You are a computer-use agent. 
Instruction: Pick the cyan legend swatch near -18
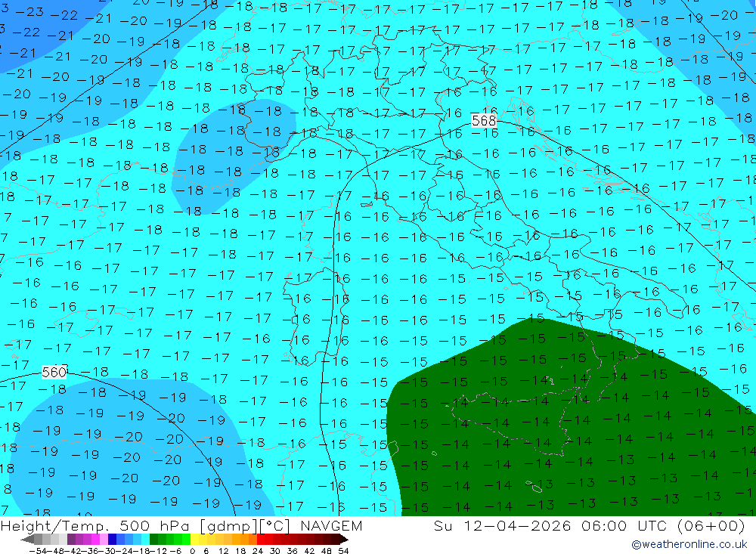pyautogui.click(x=145, y=540)
